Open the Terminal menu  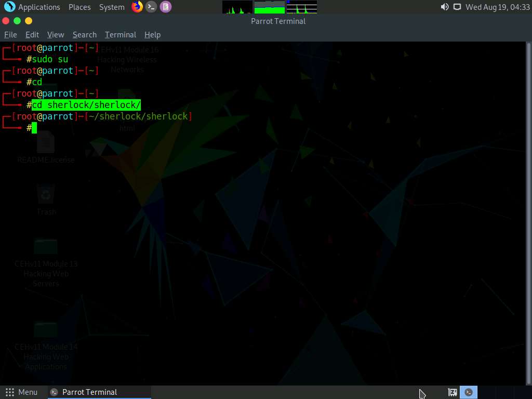121,35
